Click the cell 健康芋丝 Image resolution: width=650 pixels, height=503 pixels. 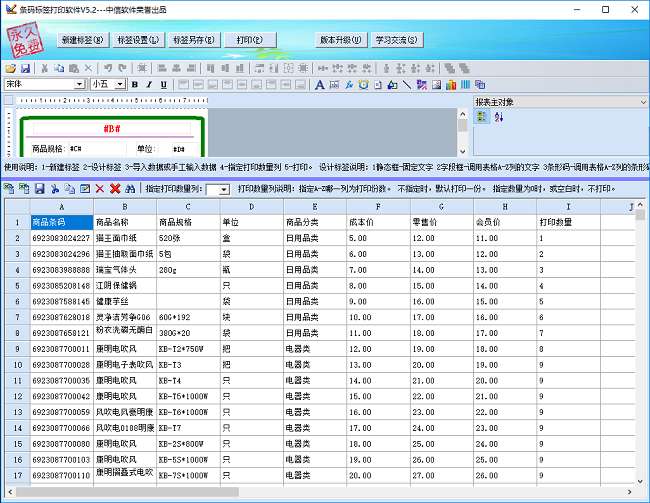[125, 301]
